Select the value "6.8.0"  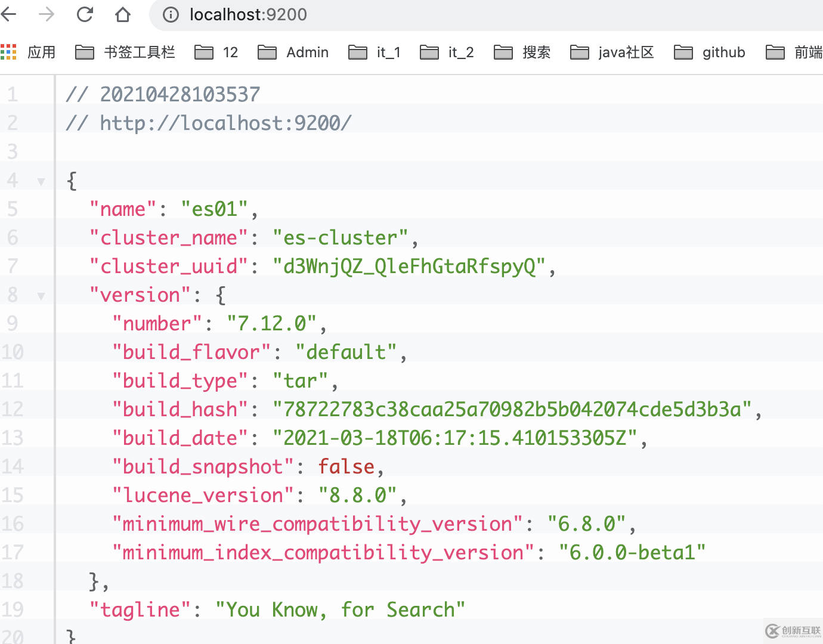click(x=587, y=524)
